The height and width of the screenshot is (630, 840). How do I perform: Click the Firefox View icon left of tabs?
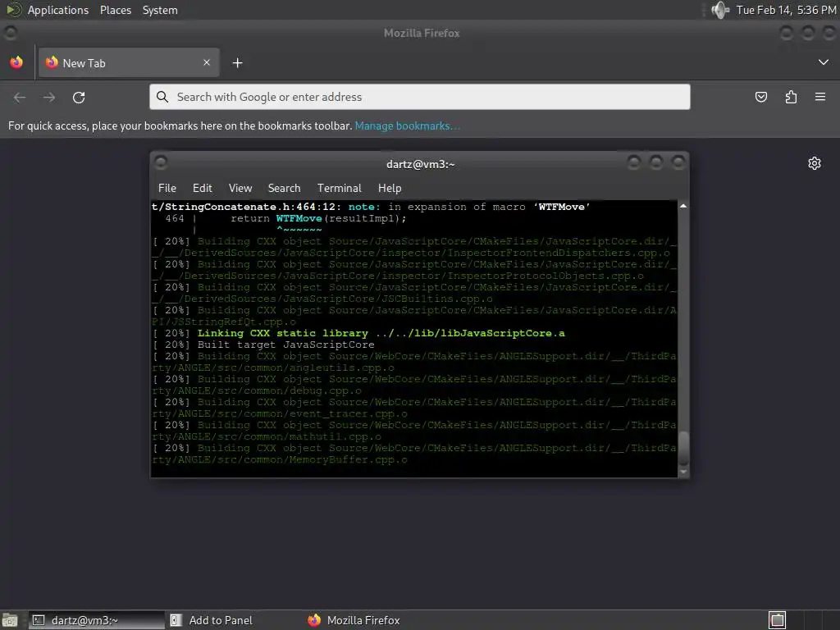16,62
